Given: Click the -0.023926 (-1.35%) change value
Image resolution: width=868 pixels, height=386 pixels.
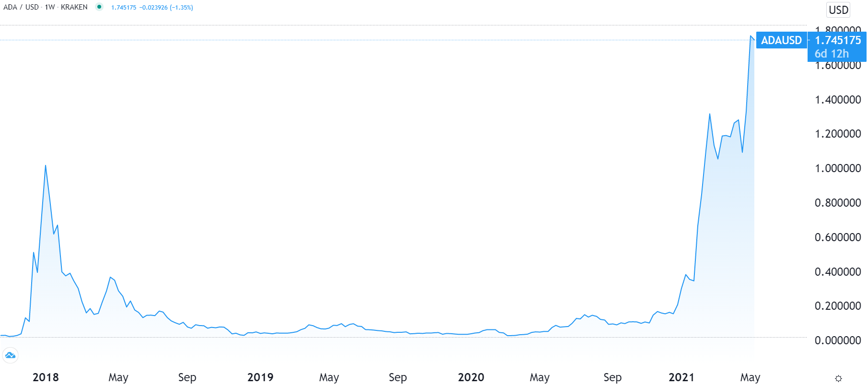Looking at the screenshot, I should click(x=166, y=8).
